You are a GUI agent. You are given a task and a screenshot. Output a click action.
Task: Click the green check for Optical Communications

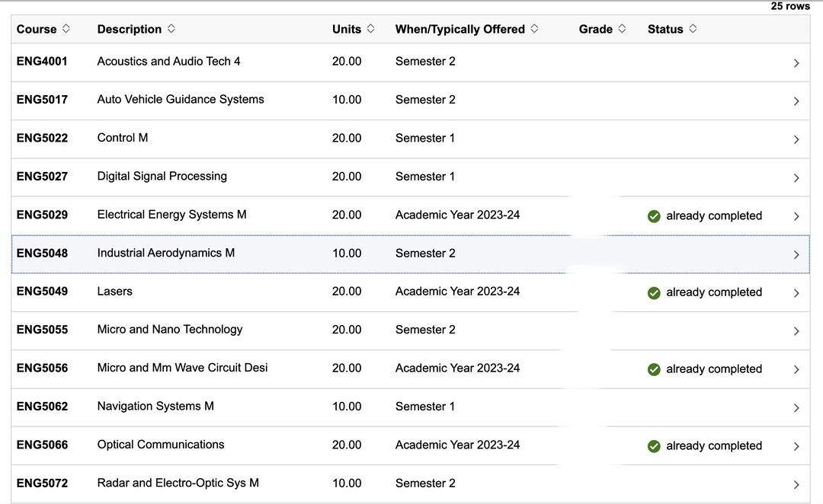[654, 446]
